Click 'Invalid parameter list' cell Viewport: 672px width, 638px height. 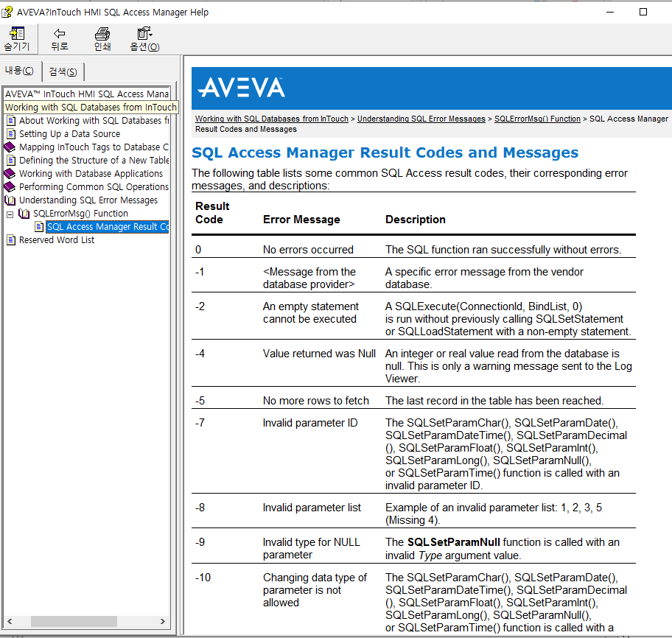point(312,508)
